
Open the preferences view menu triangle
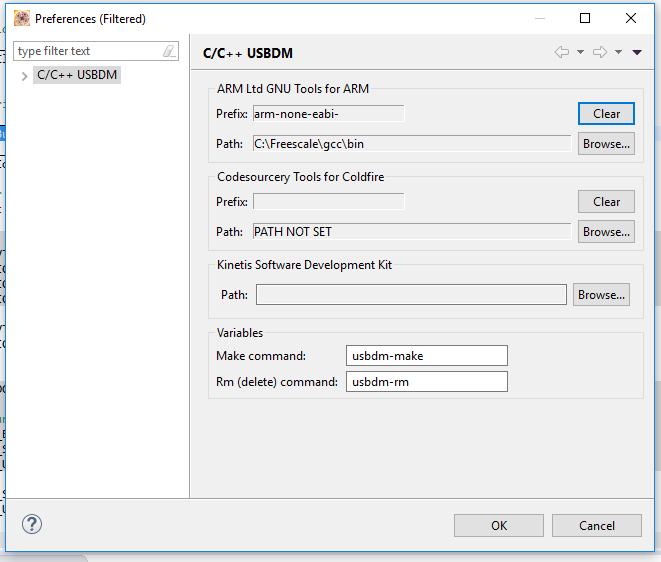(x=637, y=52)
